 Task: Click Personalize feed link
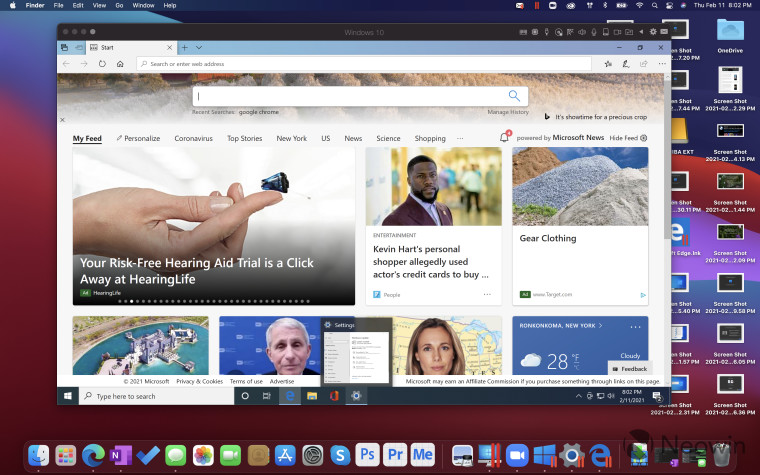point(138,138)
